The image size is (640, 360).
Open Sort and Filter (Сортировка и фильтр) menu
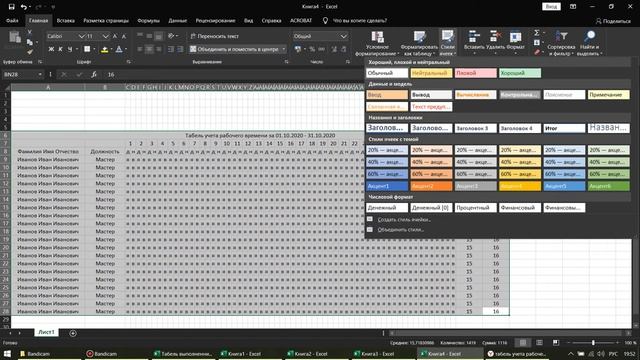561,43
